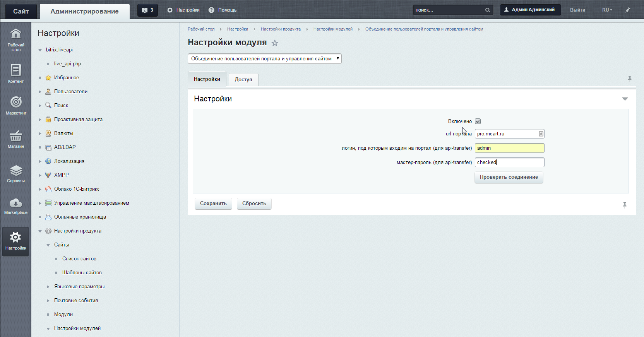The image size is (644, 337).
Task: Expand the Пользователи tree node
Action: pyautogui.click(x=40, y=92)
